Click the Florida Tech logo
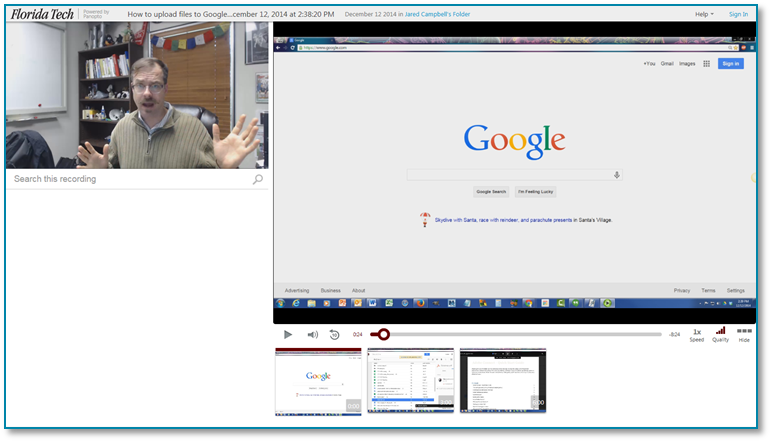The image size is (771, 442). point(42,14)
